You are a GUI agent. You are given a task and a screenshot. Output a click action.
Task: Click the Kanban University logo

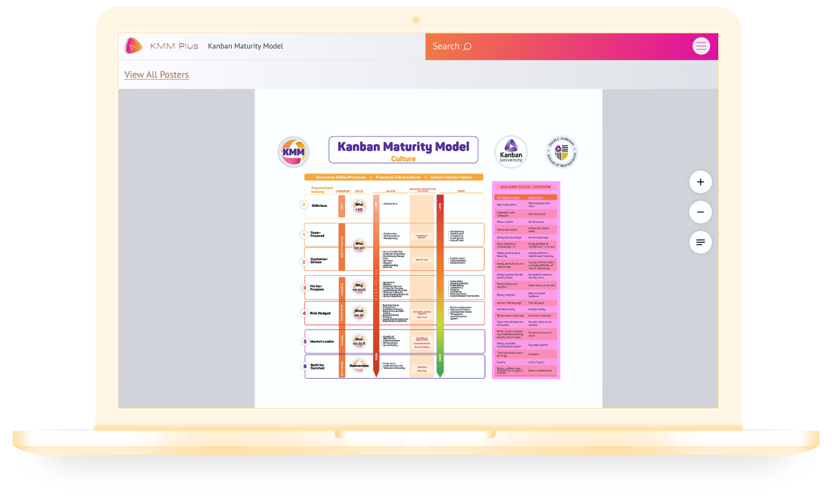pos(511,152)
